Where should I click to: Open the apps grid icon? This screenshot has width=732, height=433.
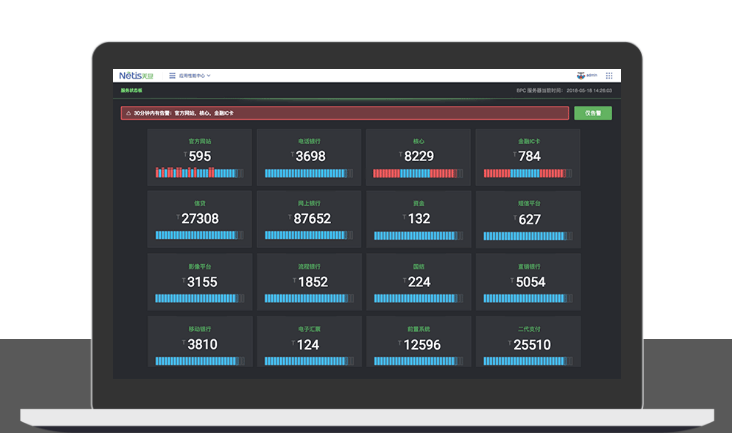(608, 75)
